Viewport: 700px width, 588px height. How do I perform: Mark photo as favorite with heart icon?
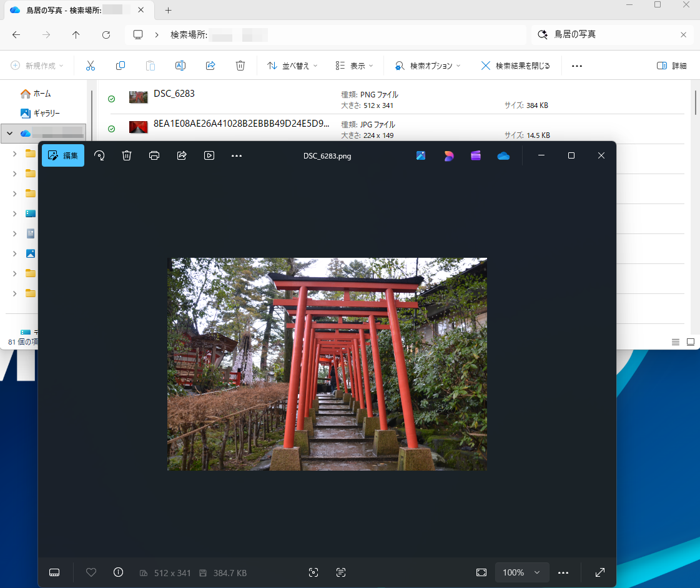pyautogui.click(x=91, y=572)
